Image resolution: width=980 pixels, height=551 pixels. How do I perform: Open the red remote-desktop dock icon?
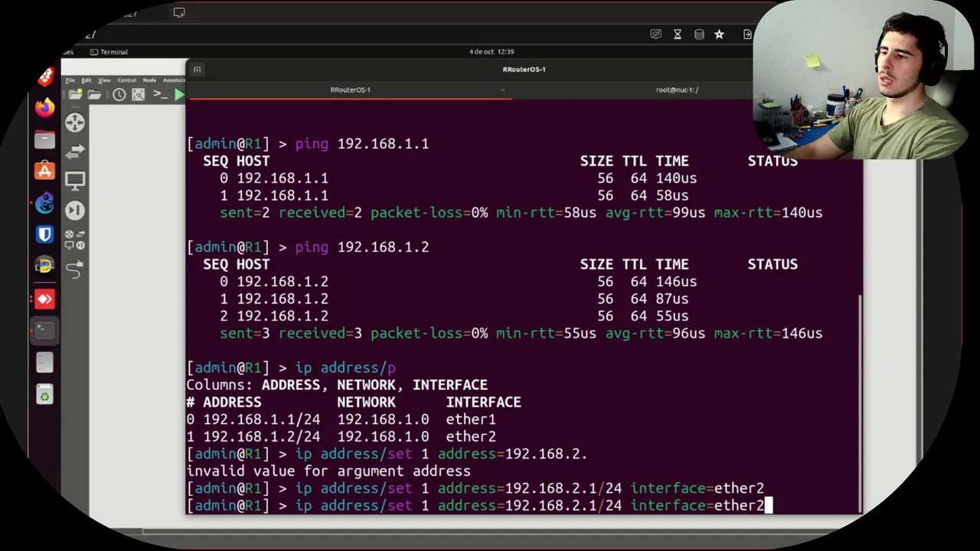(x=44, y=298)
